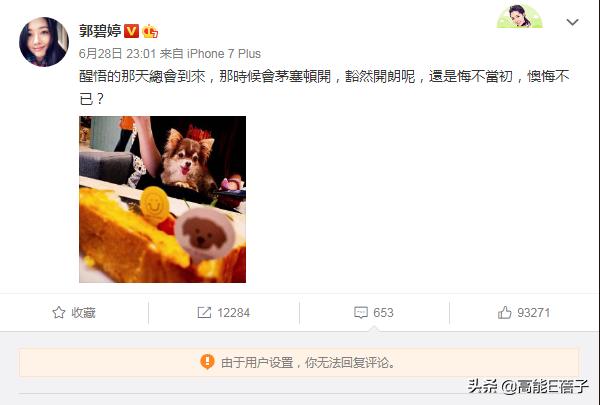Click the 12284 repost count

233,313
